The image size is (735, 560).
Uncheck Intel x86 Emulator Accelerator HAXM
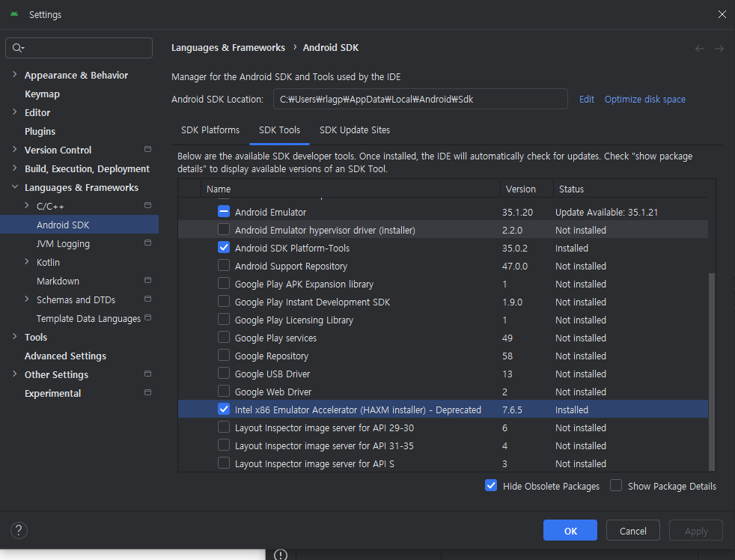tap(224, 409)
